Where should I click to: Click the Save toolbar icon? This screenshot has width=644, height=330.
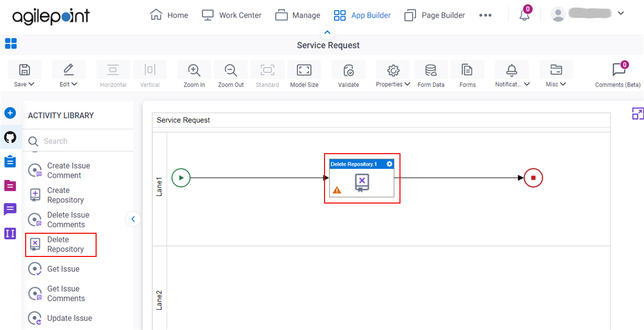24,70
